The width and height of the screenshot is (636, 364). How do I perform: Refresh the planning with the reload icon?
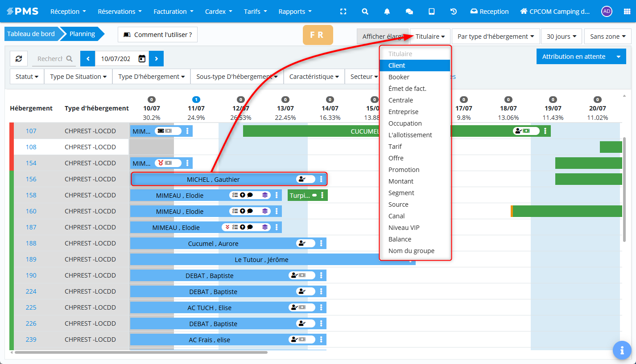19,58
